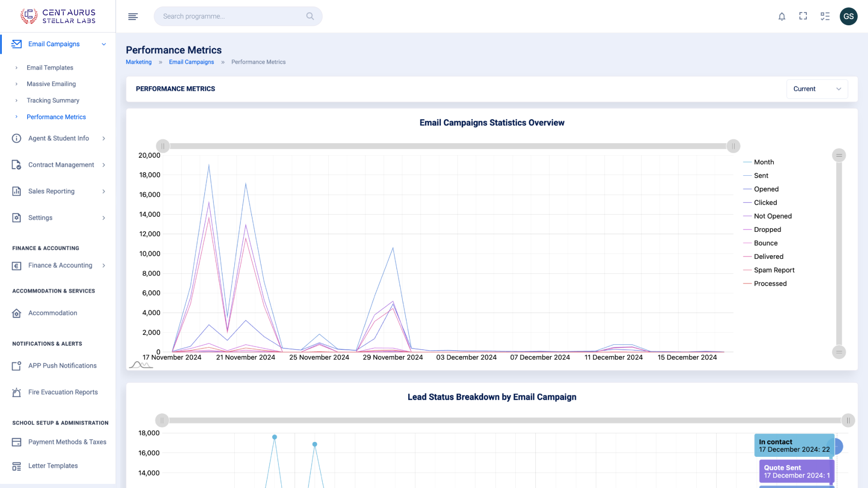Open the Settings gear icon
The image size is (868, 488).
pos(17,217)
